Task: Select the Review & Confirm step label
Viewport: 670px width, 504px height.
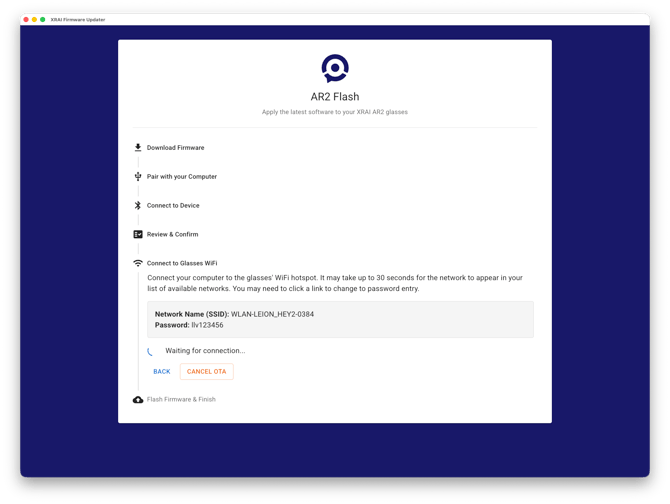Action: pos(172,234)
